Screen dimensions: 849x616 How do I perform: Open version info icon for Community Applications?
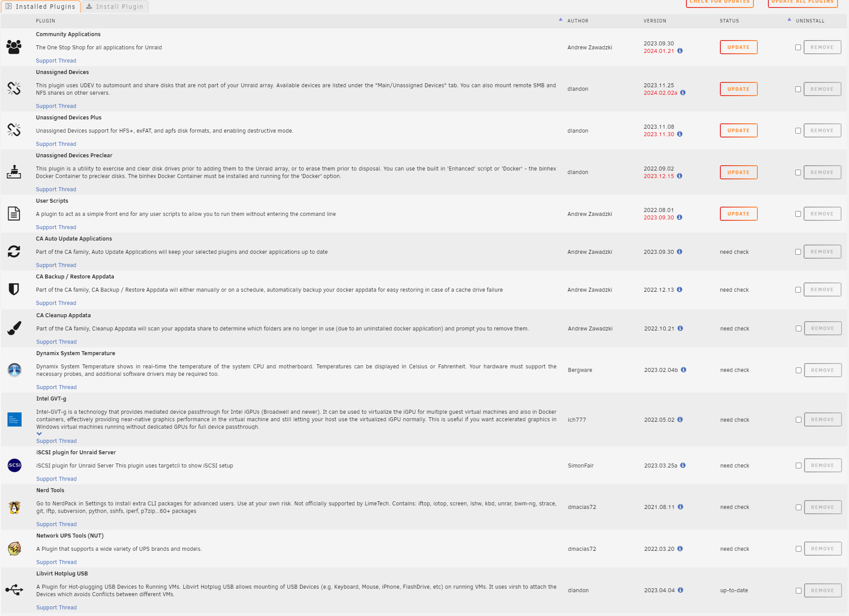[x=680, y=51]
